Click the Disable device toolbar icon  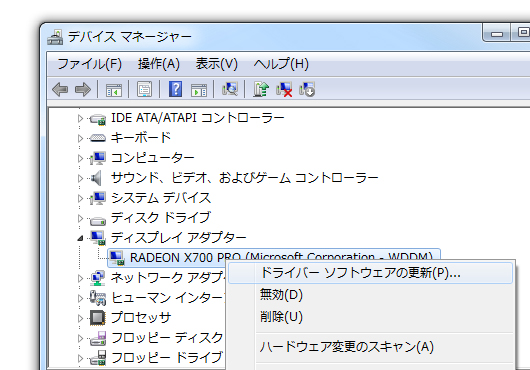(x=307, y=90)
